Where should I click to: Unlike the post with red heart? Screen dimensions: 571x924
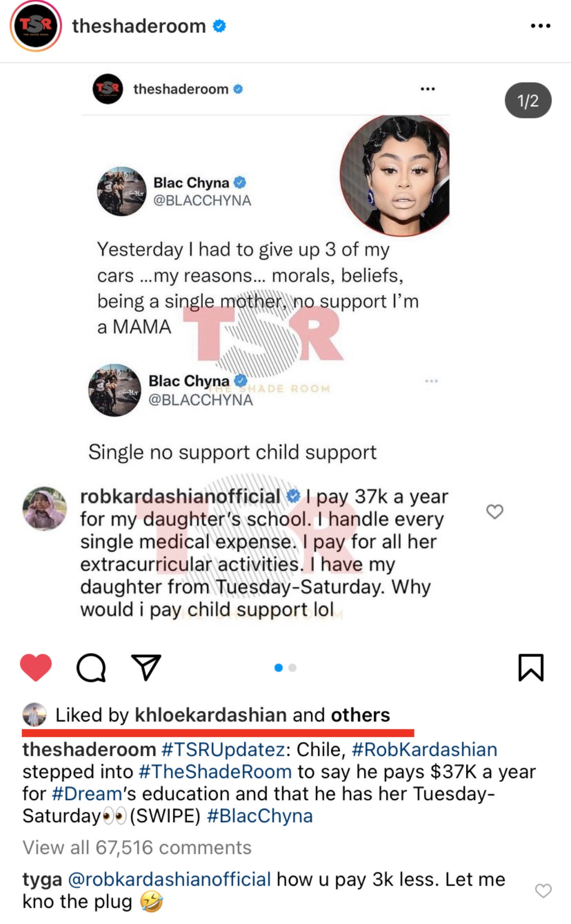(x=36, y=667)
